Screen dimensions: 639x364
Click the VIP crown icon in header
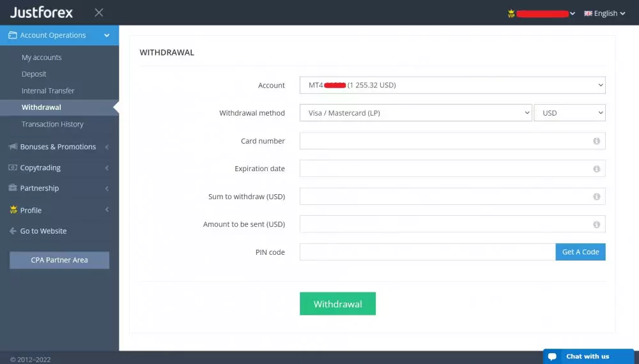click(x=511, y=13)
